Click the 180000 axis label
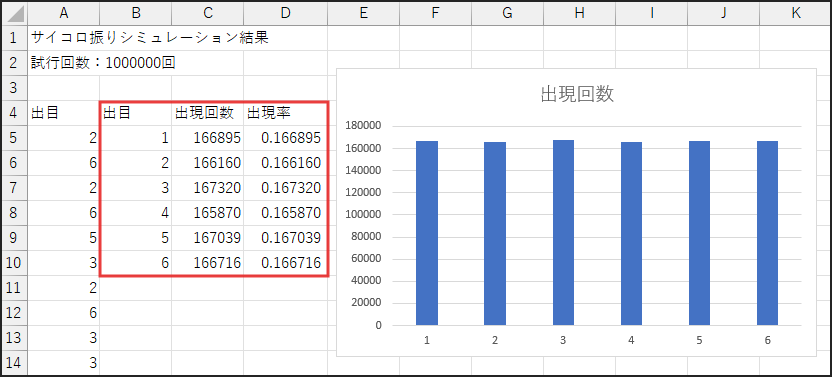The width and height of the screenshot is (832, 377). (x=363, y=126)
